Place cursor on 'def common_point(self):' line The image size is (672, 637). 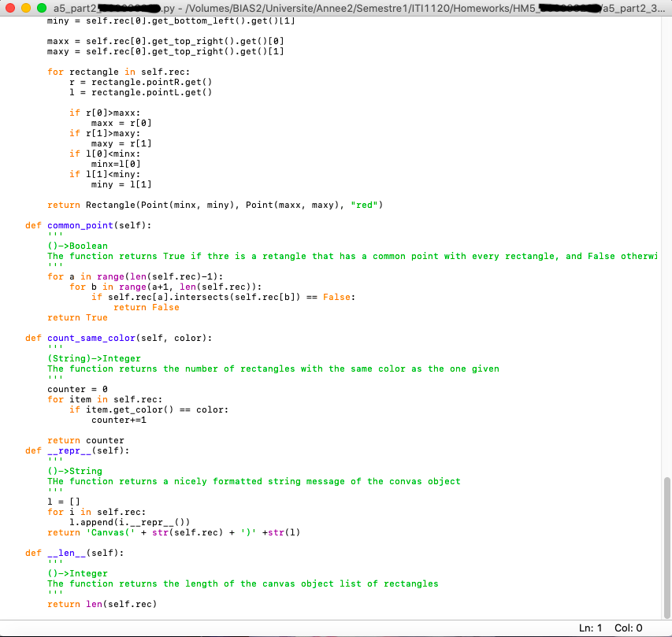coord(87,225)
